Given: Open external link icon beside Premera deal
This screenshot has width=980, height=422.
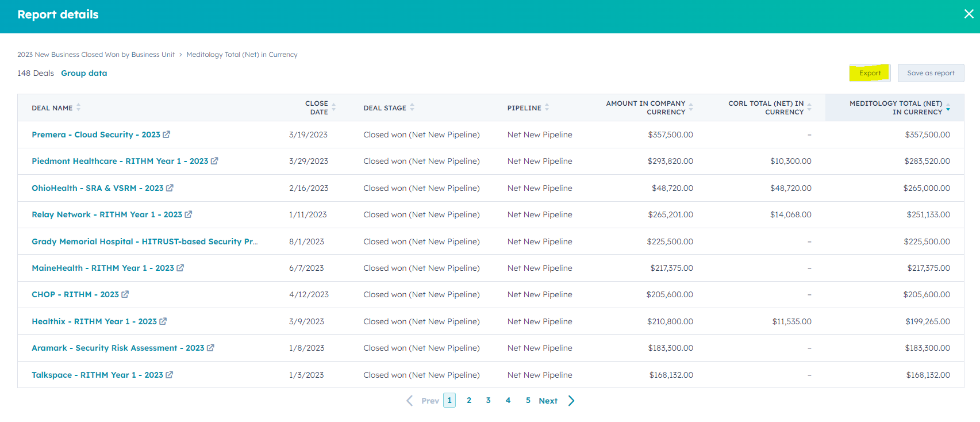Looking at the screenshot, I should click(x=166, y=135).
